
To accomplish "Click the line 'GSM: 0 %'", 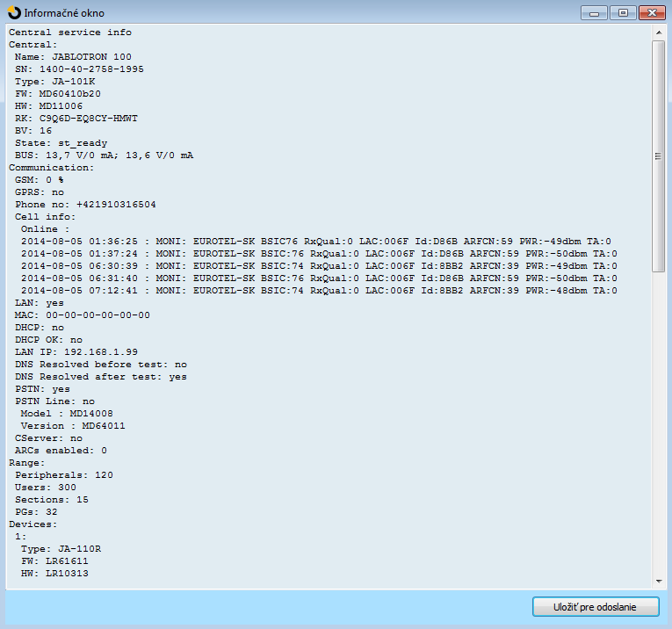I will [40, 180].
